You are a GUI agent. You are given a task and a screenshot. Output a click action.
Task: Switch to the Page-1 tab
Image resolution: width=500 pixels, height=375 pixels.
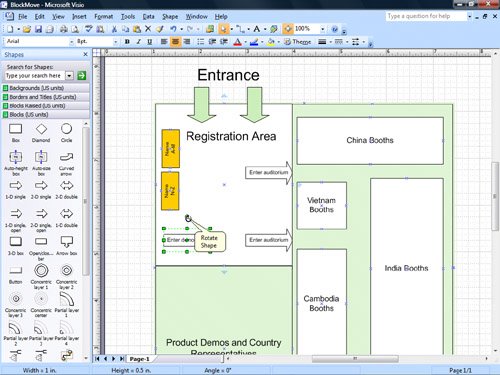pos(139,359)
